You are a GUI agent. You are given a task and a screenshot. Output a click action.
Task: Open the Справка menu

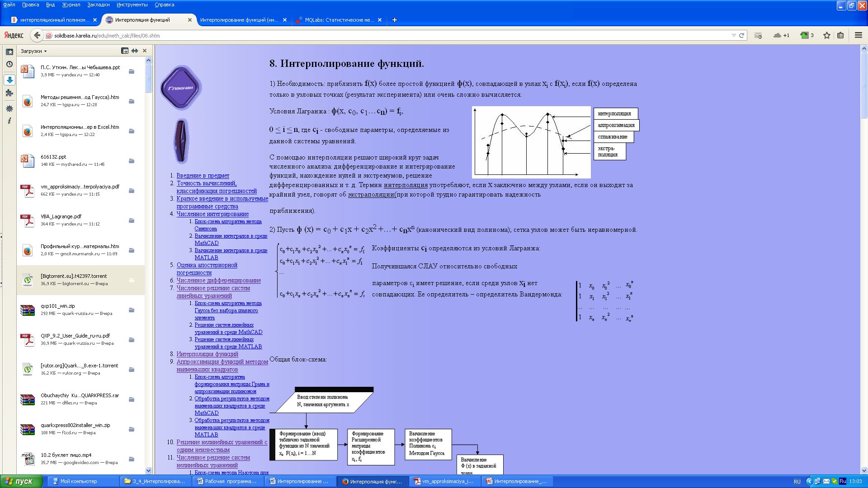(165, 5)
